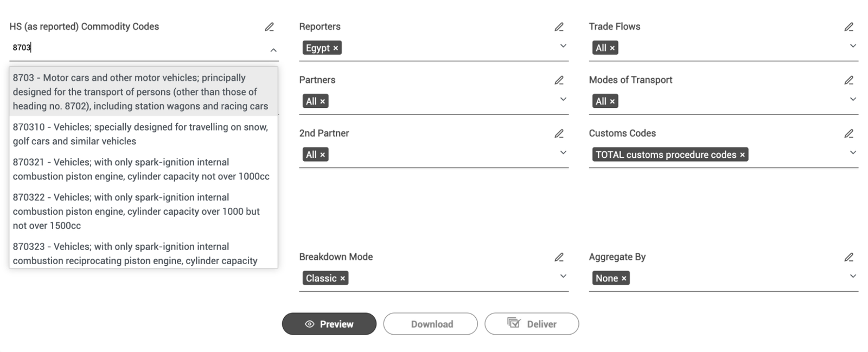
Task: Click edit pencil icon for Aggregate By
Action: [848, 257]
